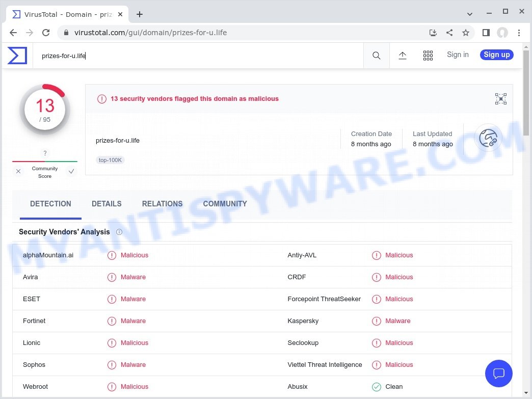532x399 pixels.
Task: Click the Lionic vendor name
Action: point(32,343)
